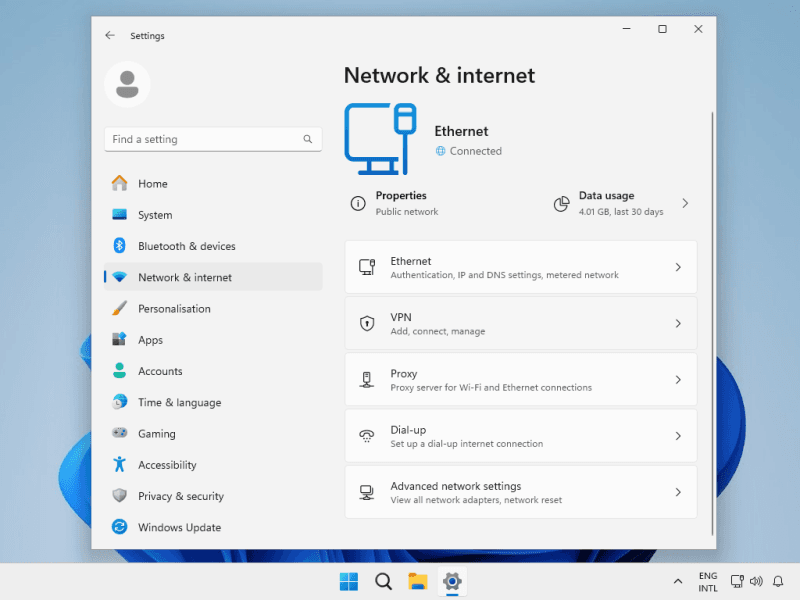This screenshot has height=600, width=800.
Task: Open the Windows Start menu
Action: [x=349, y=581]
